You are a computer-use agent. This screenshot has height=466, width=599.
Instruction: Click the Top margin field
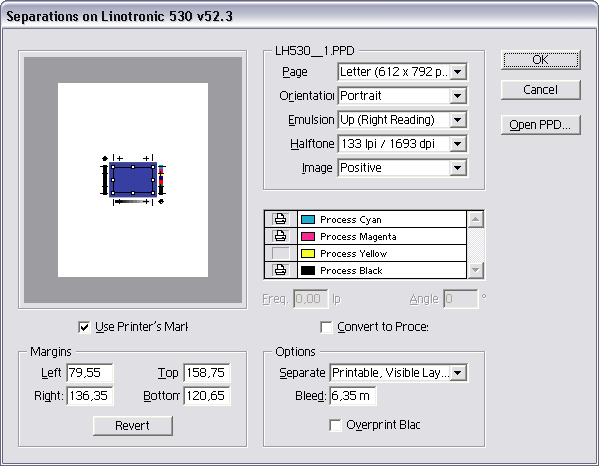click(x=207, y=373)
